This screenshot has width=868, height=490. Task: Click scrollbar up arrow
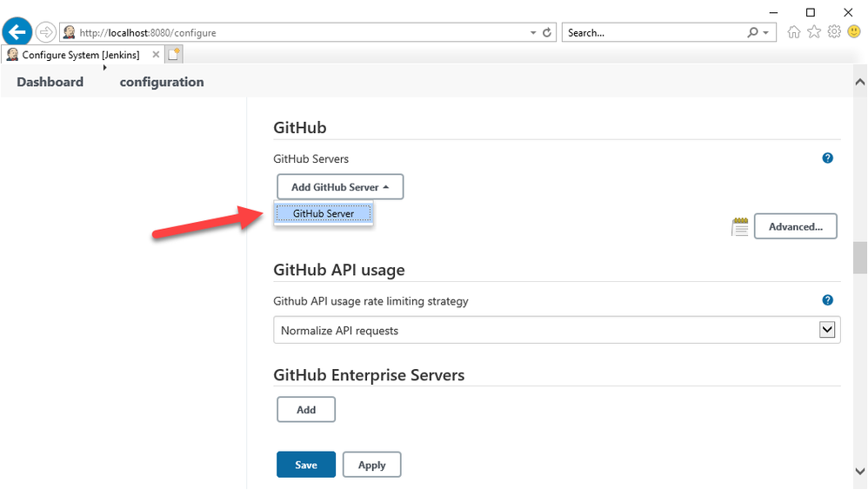pyautogui.click(x=859, y=82)
